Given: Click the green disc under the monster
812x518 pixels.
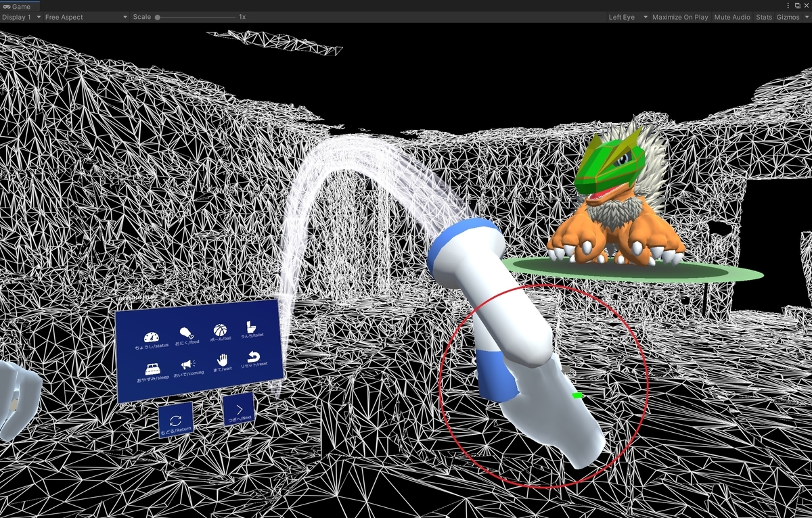Looking at the screenshot, I should 634,270.
